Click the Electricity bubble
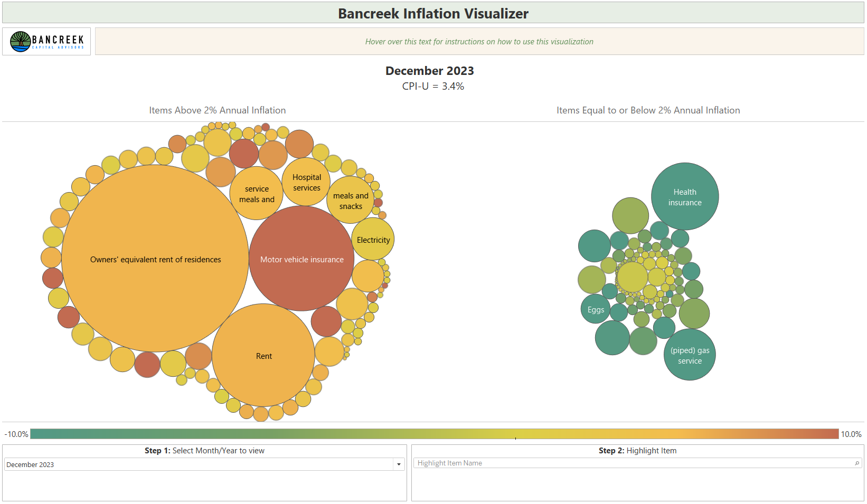Image resolution: width=867 pixels, height=504 pixels. [x=373, y=240]
